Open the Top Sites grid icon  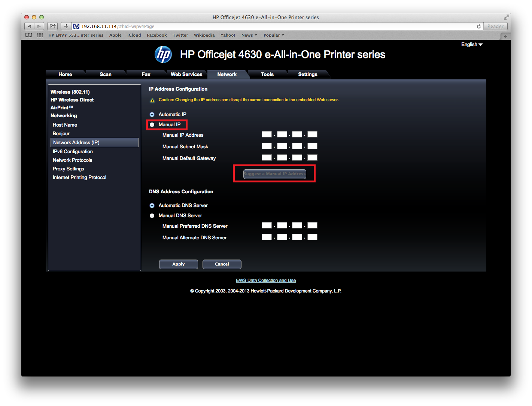click(40, 35)
